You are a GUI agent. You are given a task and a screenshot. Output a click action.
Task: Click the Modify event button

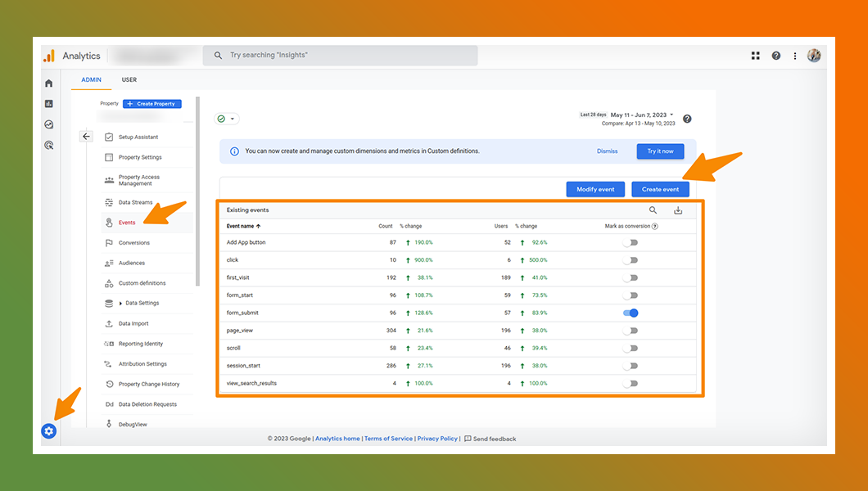click(595, 189)
